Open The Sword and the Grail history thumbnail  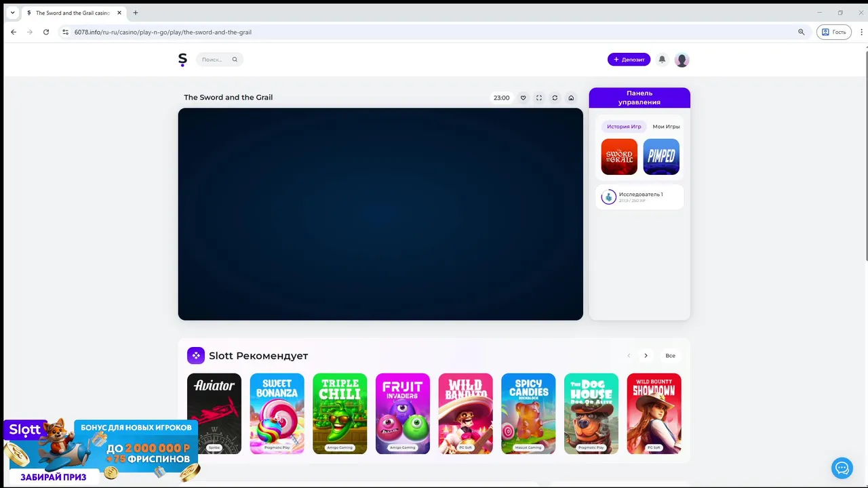[x=619, y=157]
